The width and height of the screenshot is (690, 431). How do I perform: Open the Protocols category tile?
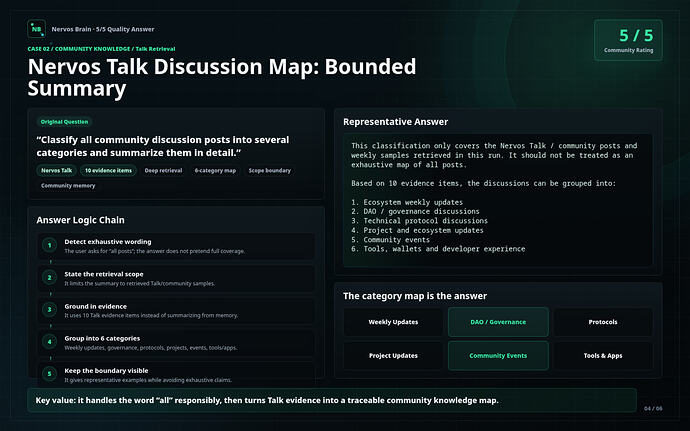(603, 322)
